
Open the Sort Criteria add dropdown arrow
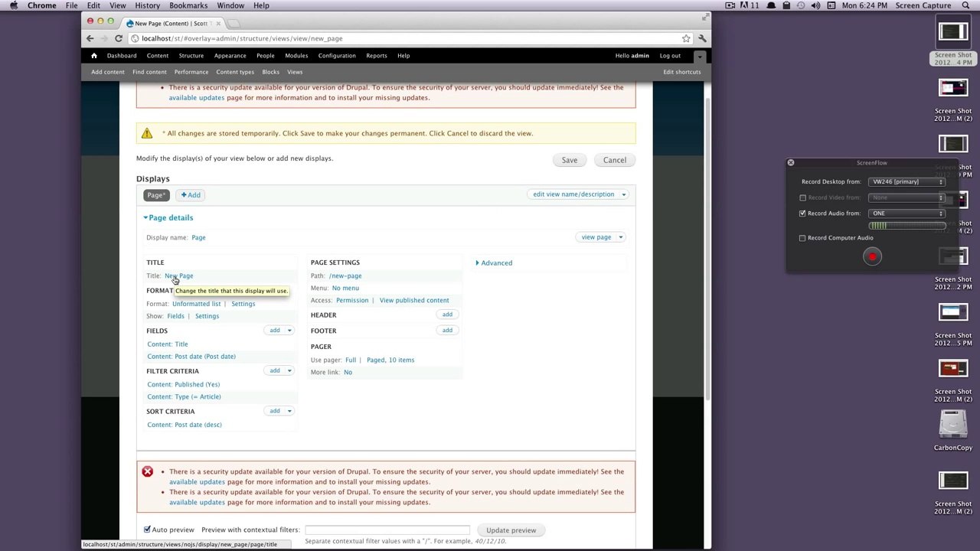coord(289,411)
